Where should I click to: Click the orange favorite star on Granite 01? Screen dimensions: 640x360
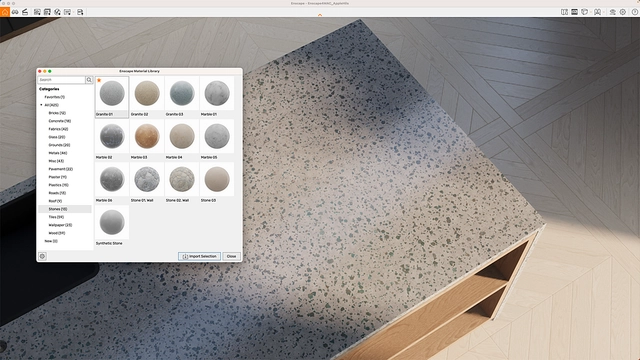coord(99,80)
